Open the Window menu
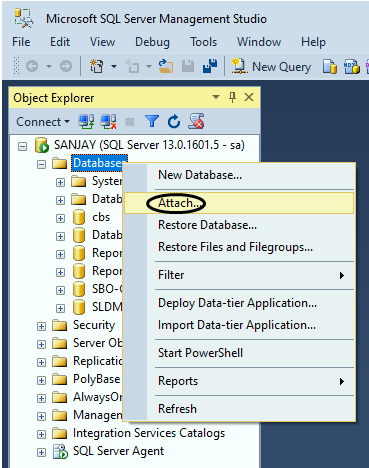The height and width of the screenshot is (468, 369). [259, 42]
